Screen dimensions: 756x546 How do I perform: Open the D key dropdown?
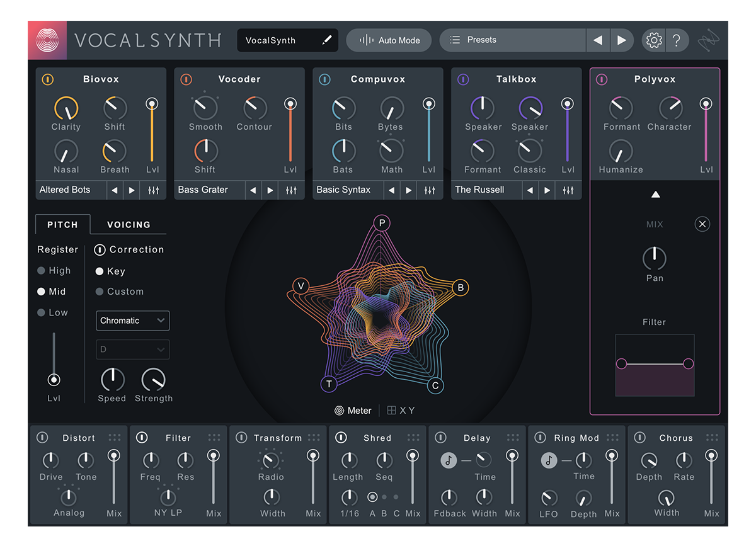tap(133, 350)
